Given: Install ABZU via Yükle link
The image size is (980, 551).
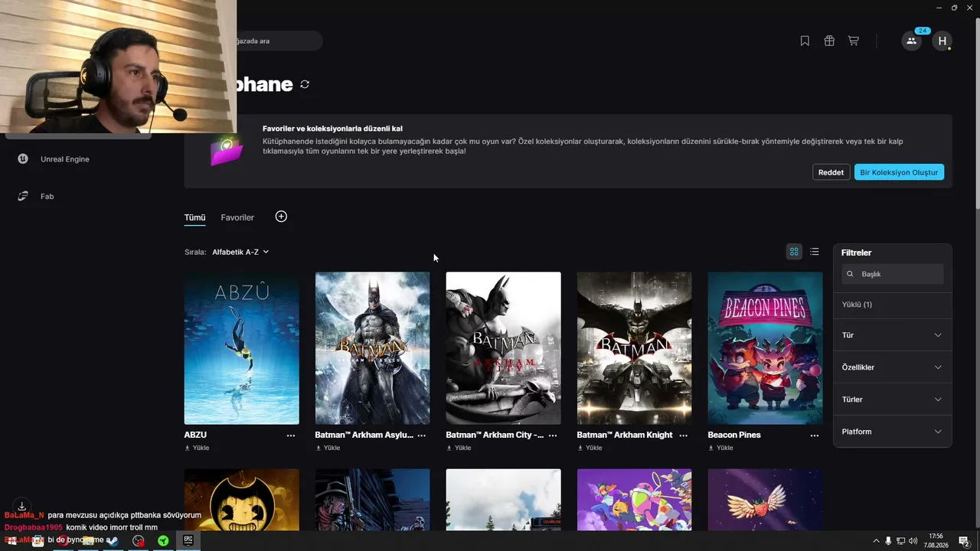Looking at the screenshot, I should pos(198,448).
